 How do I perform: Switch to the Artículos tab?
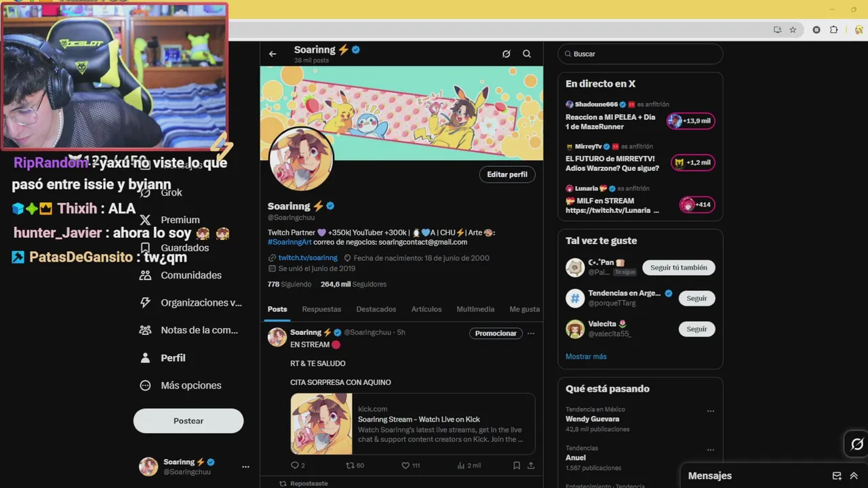point(427,309)
